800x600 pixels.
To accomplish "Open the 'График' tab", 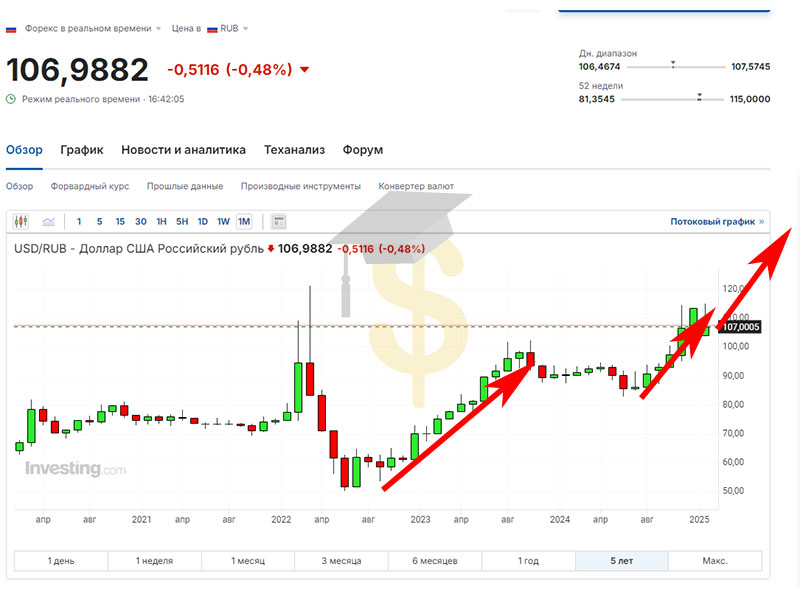I will pos(81,150).
